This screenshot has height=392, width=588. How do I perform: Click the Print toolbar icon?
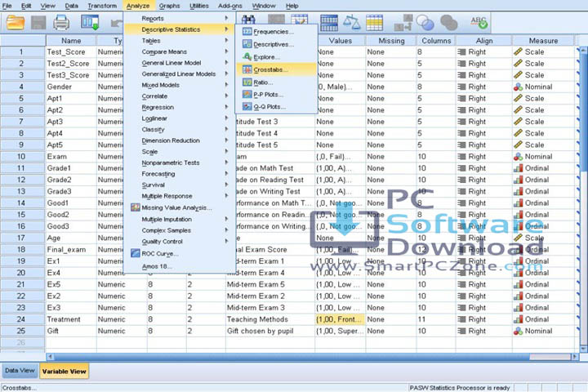[x=61, y=23]
